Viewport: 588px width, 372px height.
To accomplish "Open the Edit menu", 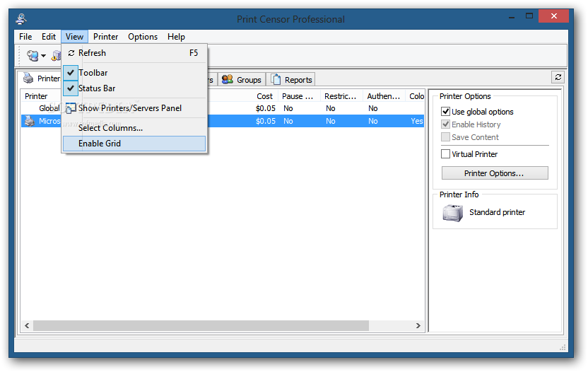I will [x=48, y=37].
